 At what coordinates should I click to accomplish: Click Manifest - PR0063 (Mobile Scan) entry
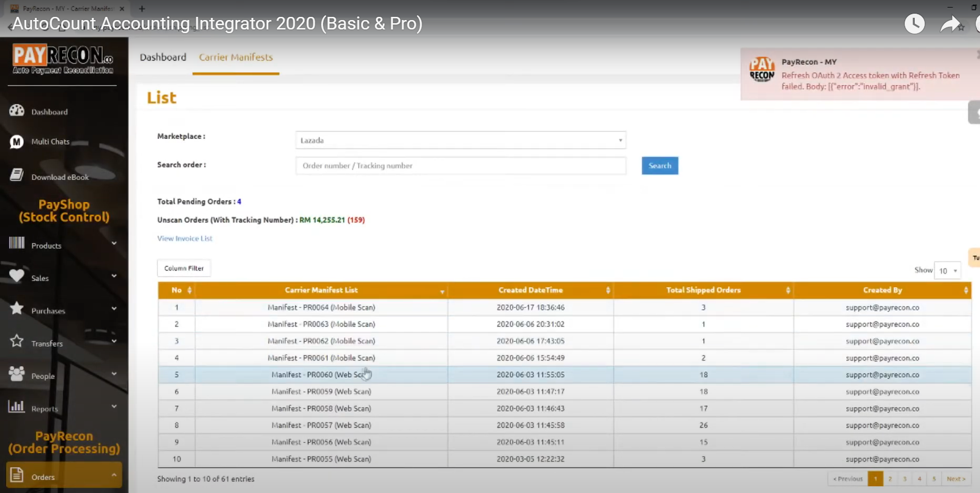pyautogui.click(x=321, y=324)
